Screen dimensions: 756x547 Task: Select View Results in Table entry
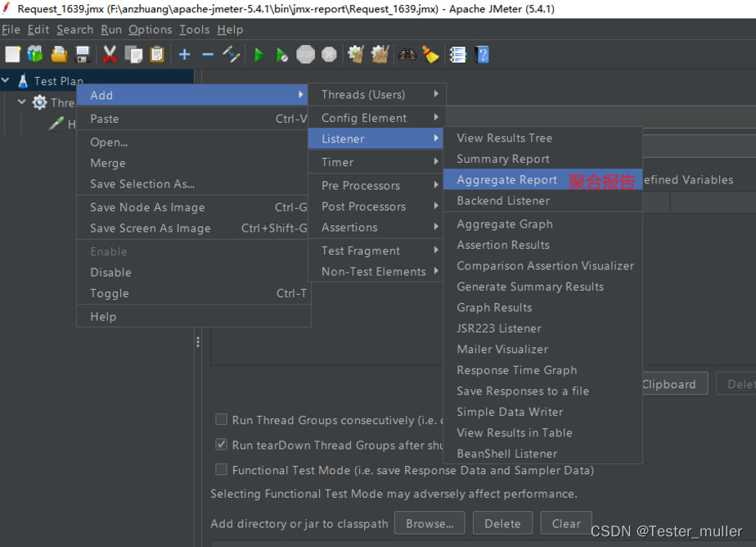click(543, 432)
